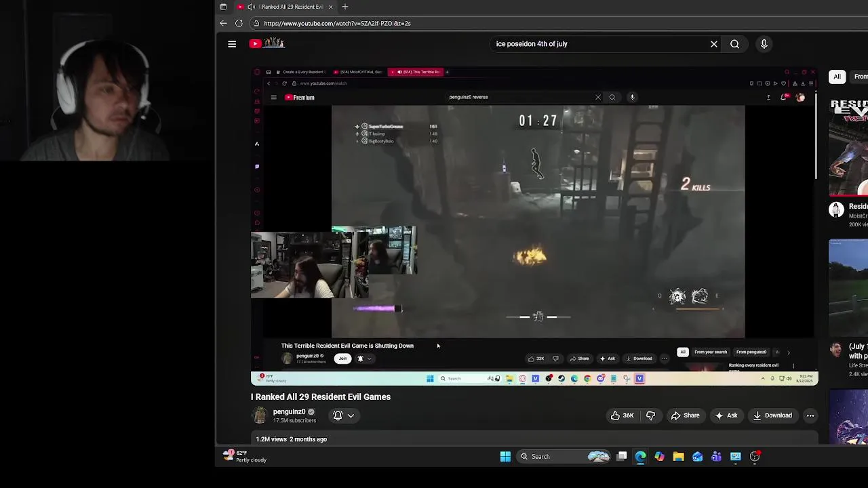Open the second recommended video thumbnail

pos(848,287)
